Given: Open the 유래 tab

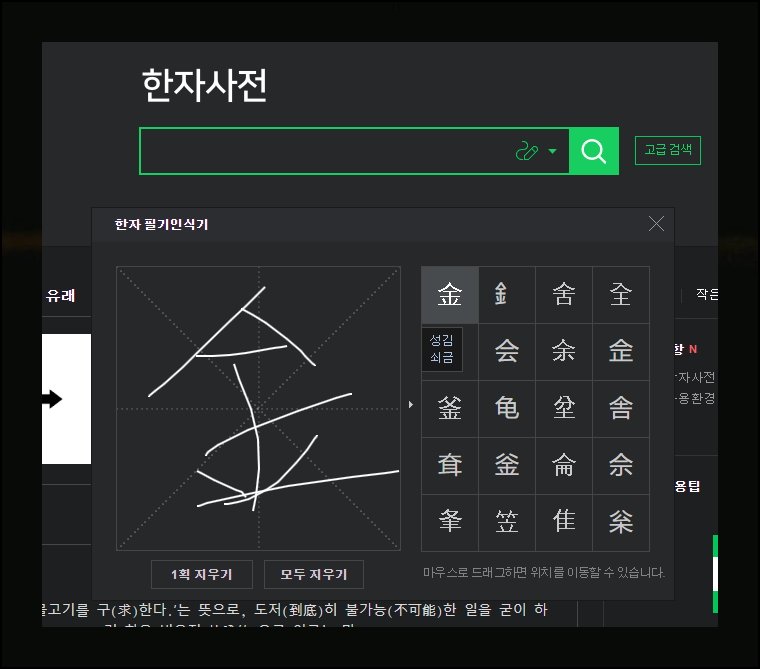Looking at the screenshot, I should coord(61,295).
